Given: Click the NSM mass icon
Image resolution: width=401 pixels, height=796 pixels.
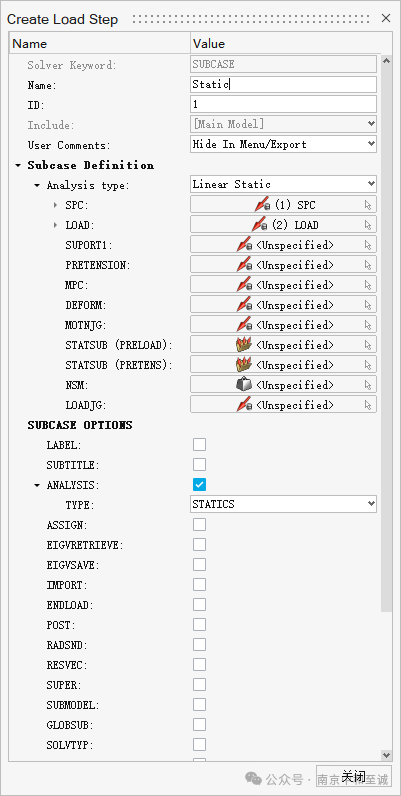Looking at the screenshot, I should point(244,385).
